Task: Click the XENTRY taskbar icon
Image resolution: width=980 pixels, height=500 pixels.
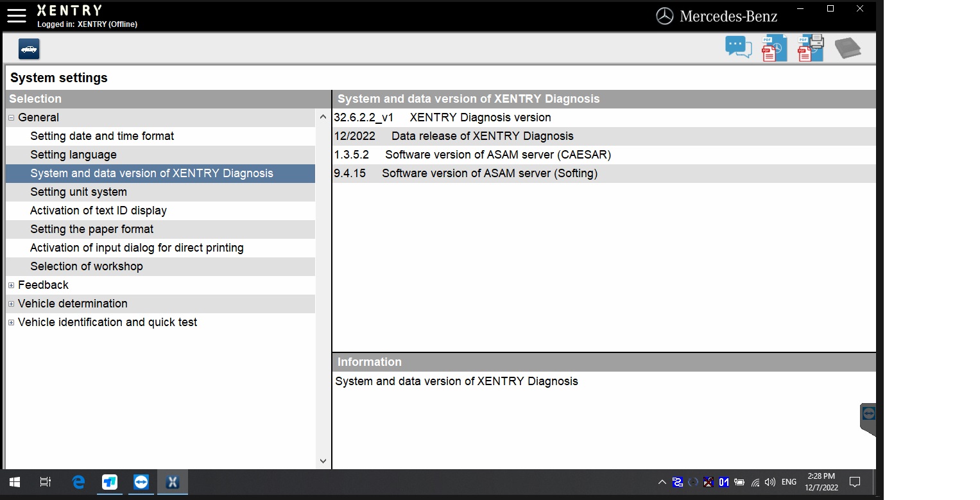Action: pyautogui.click(x=173, y=482)
